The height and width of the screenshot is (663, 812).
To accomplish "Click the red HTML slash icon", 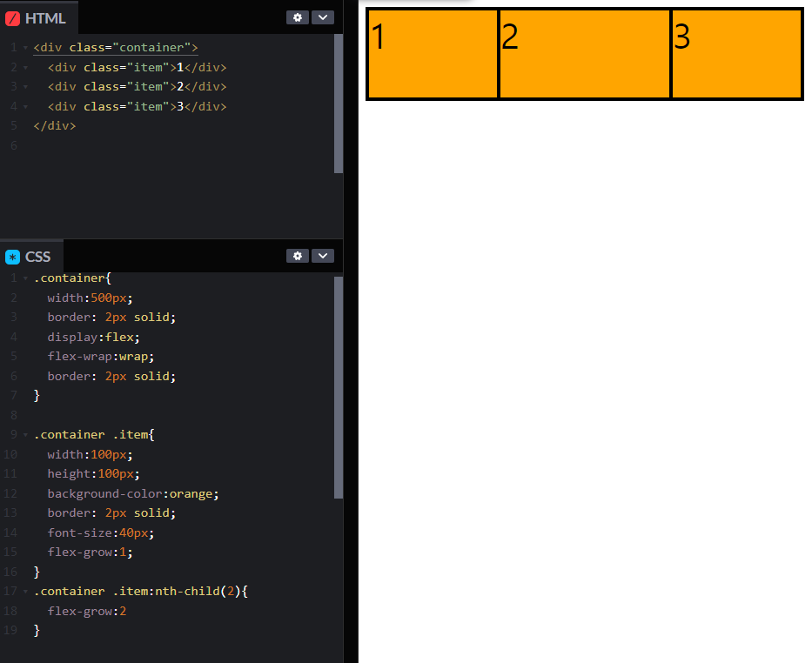I will (x=12, y=18).
